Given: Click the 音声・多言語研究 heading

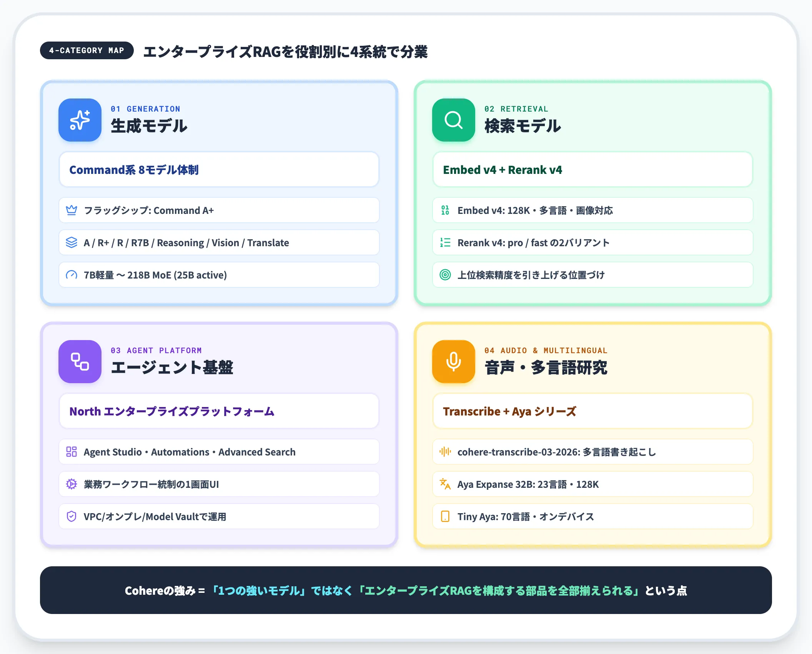Looking at the screenshot, I should pos(546,367).
